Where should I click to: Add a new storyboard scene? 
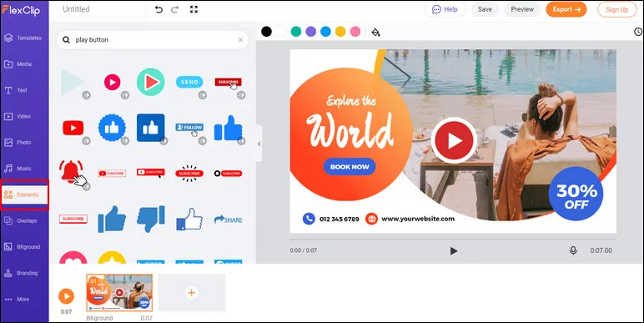(191, 293)
